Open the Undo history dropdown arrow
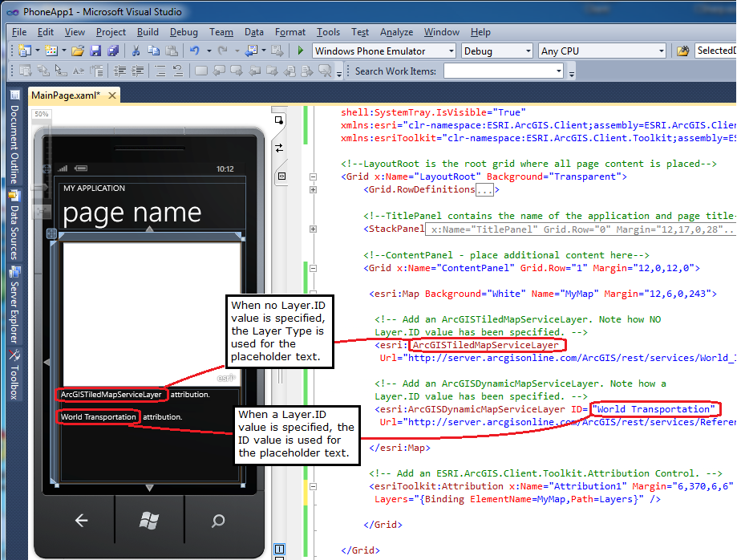Image resolution: width=737 pixels, height=560 pixels. pyautogui.click(x=209, y=51)
